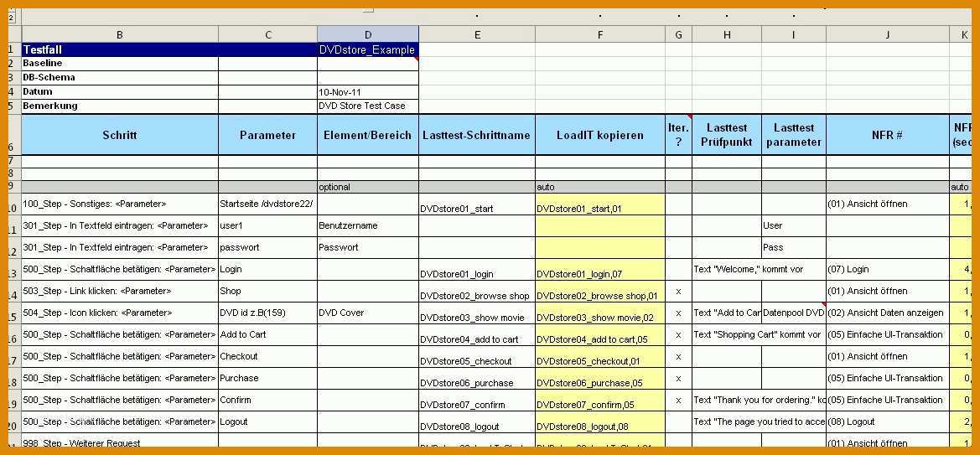Select the Shop parameter cell
The height and width of the screenshot is (455, 980).
268,292
